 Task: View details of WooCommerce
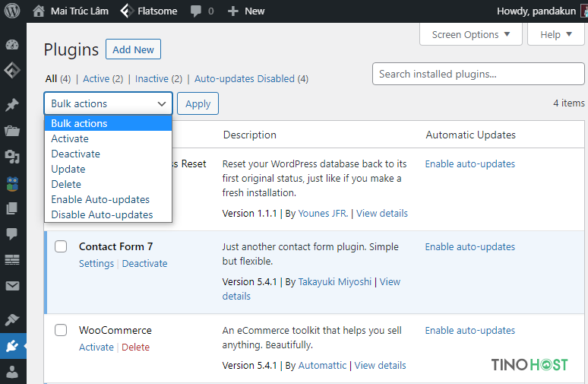click(380, 366)
